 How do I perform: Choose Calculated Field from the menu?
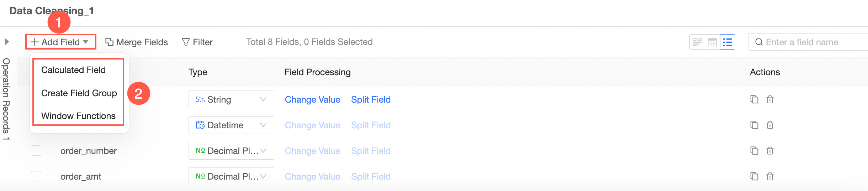[x=73, y=70]
